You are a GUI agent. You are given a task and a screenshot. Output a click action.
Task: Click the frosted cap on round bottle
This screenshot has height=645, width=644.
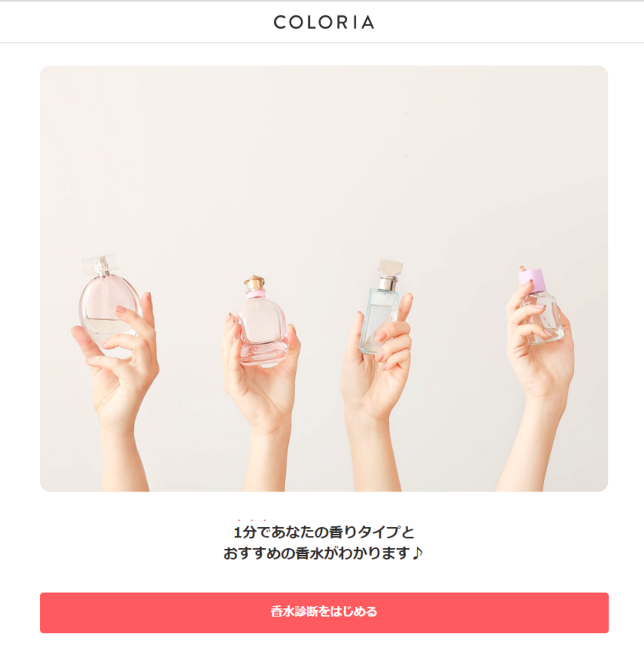pyautogui.click(x=100, y=263)
